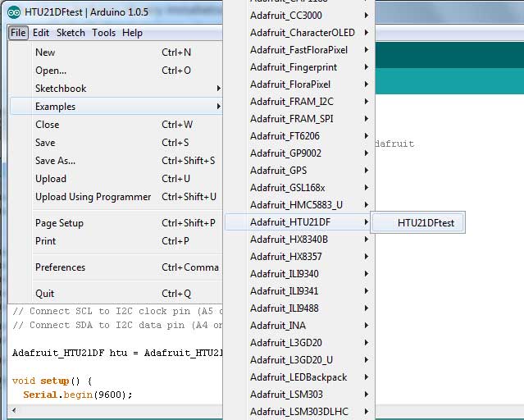This screenshot has width=524, height=420.
Task: Expand the Adafruit_LEDBackpack examples submenu
Action: coord(298,377)
